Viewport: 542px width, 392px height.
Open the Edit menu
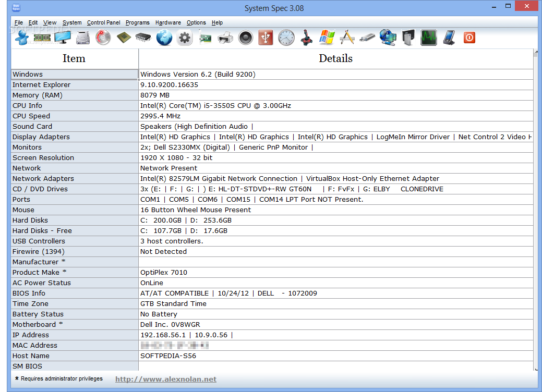(x=33, y=22)
